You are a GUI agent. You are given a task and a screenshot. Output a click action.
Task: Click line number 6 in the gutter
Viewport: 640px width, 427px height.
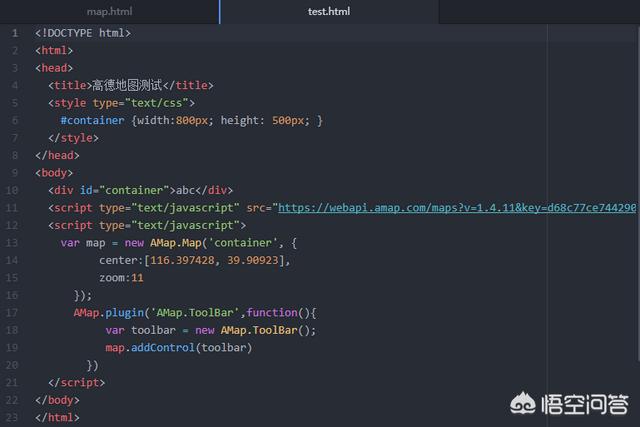15,120
